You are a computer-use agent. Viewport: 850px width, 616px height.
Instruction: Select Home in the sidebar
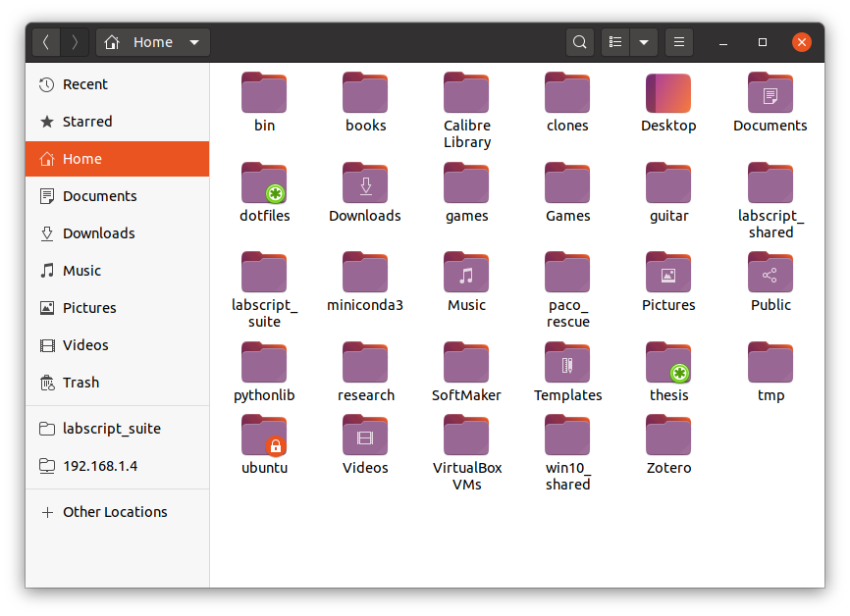[x=117, y=159]
